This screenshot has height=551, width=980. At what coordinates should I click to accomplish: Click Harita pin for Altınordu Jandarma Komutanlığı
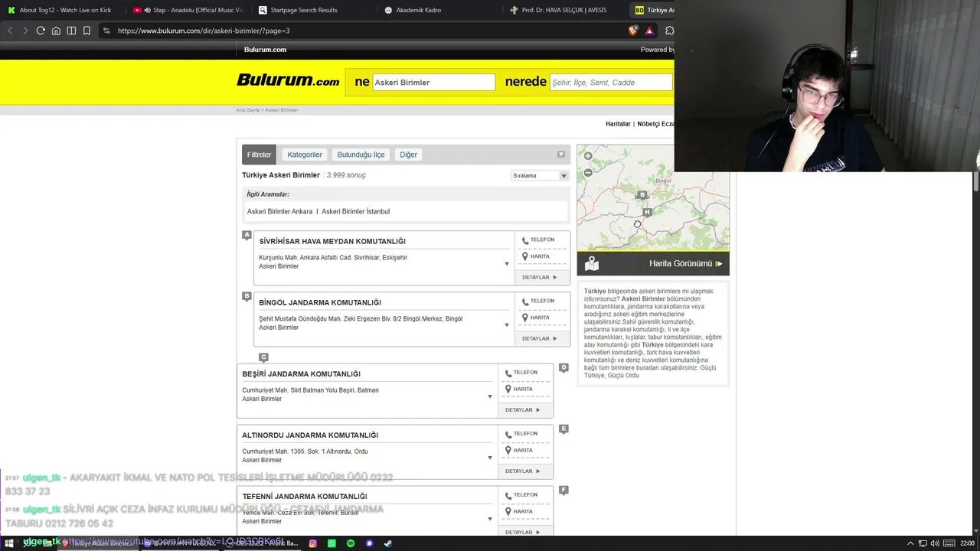[508, 450]
